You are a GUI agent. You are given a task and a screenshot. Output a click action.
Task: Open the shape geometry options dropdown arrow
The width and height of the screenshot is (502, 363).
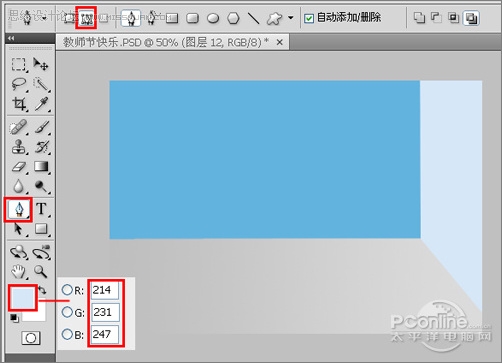[291, 18]
